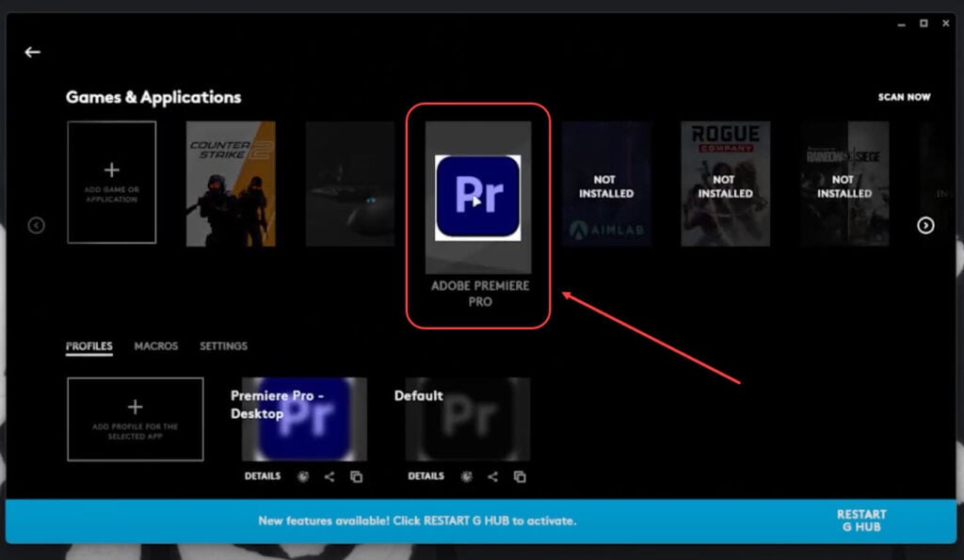
Task: Select the Rainbow Six Siege tile
Action: coord(844,184)
